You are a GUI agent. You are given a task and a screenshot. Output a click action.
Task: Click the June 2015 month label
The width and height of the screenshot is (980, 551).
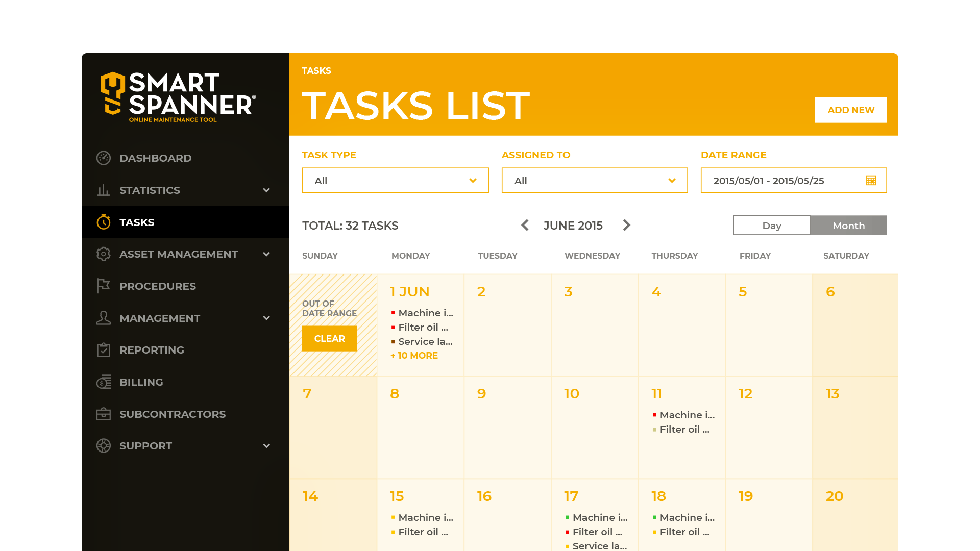[573, 226]
